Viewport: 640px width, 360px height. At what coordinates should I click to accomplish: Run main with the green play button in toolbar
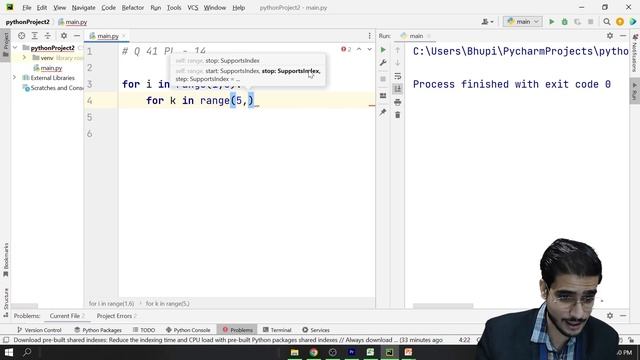coord(551,22)
